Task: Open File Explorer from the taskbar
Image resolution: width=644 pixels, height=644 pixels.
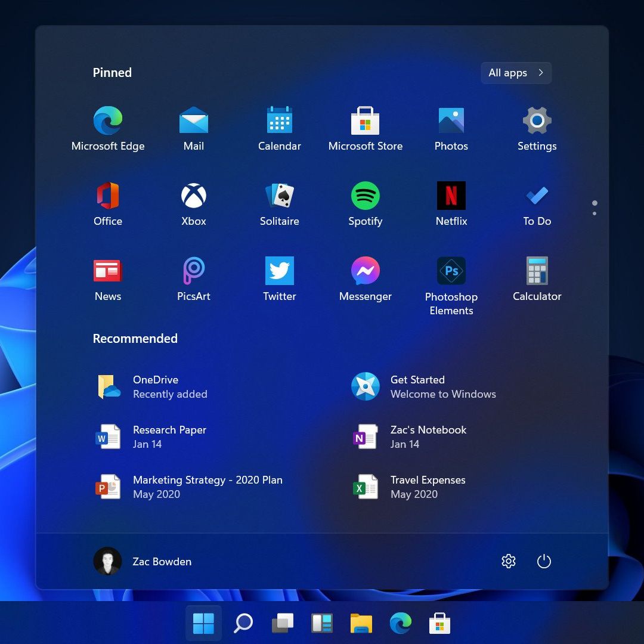Action: pyautogui.click(x=361, y=624)
